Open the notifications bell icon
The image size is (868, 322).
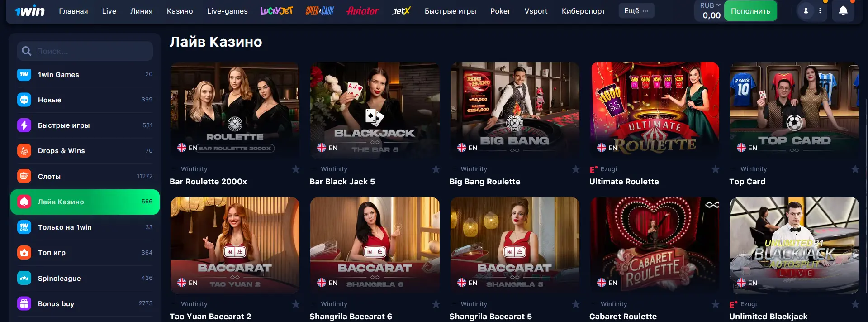843,10
